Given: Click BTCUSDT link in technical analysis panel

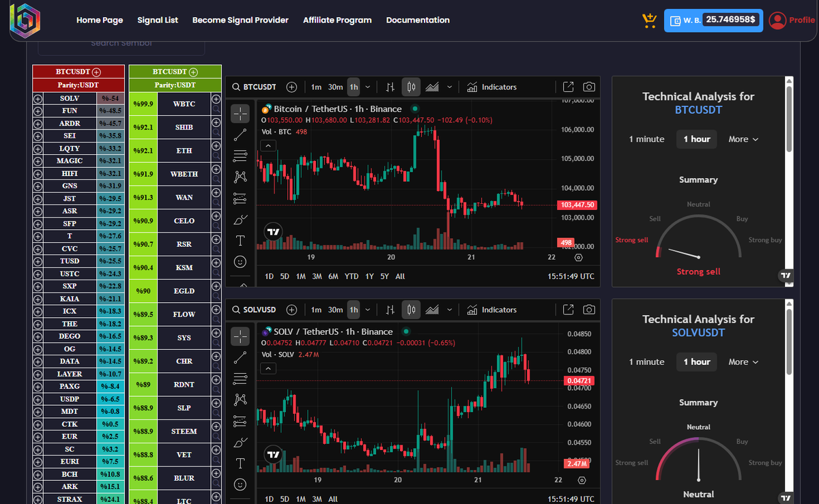Looking at the screenshot, I should (698, 110).
